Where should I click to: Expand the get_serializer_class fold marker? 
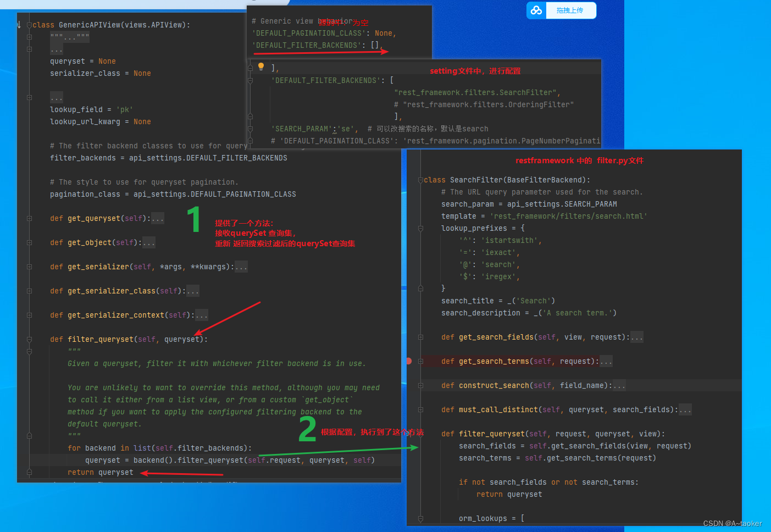coord(29,291)
